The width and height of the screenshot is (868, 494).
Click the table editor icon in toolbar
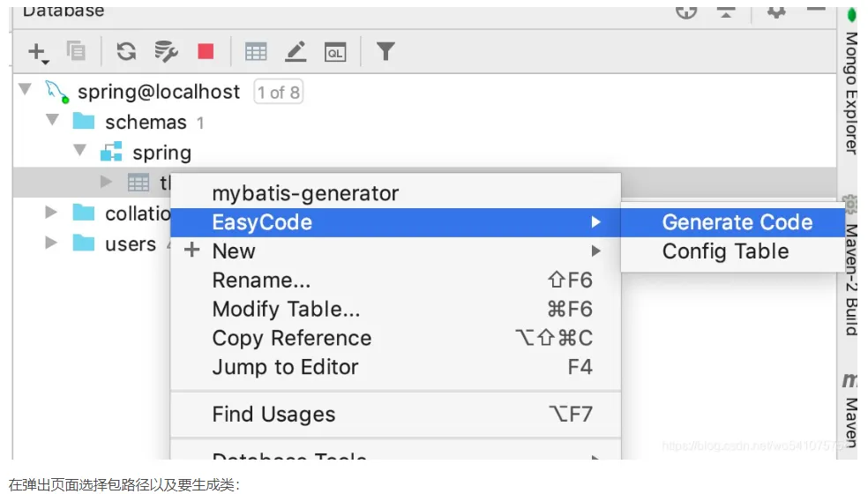click(x=256, y=52)
